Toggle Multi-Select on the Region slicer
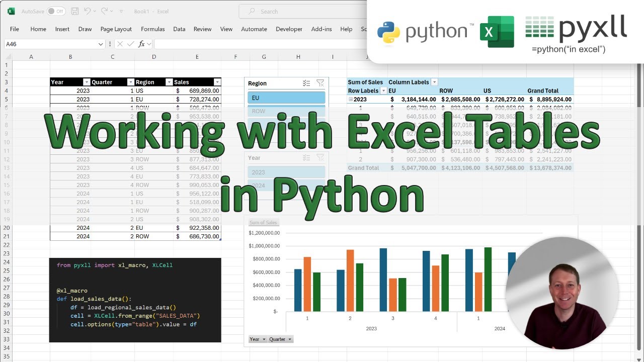This screenshot has height=362, width=644. (x=306, y=83)
